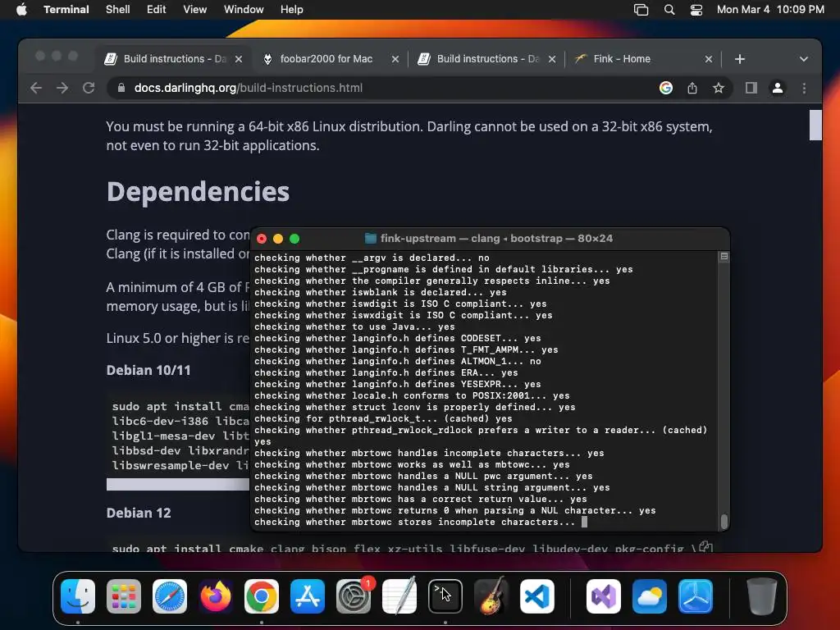Image resolution: width=840 pixels, height=630 pixels.
Task: Click the browser forward arrow
Action: [x=62, y=88]
